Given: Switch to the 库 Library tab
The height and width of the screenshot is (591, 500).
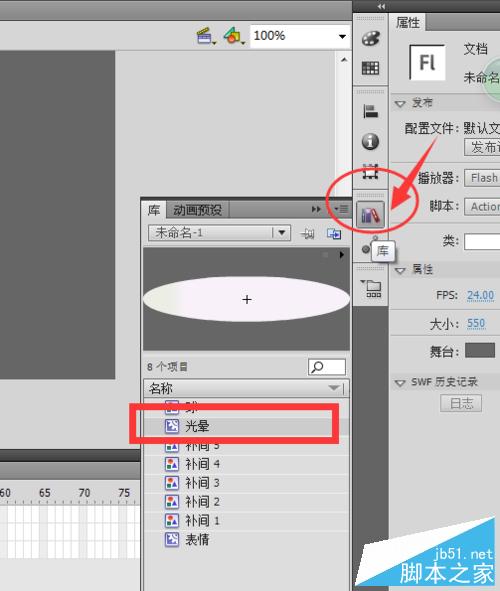Looking at the screenshot, I should (x=154, y=210).
